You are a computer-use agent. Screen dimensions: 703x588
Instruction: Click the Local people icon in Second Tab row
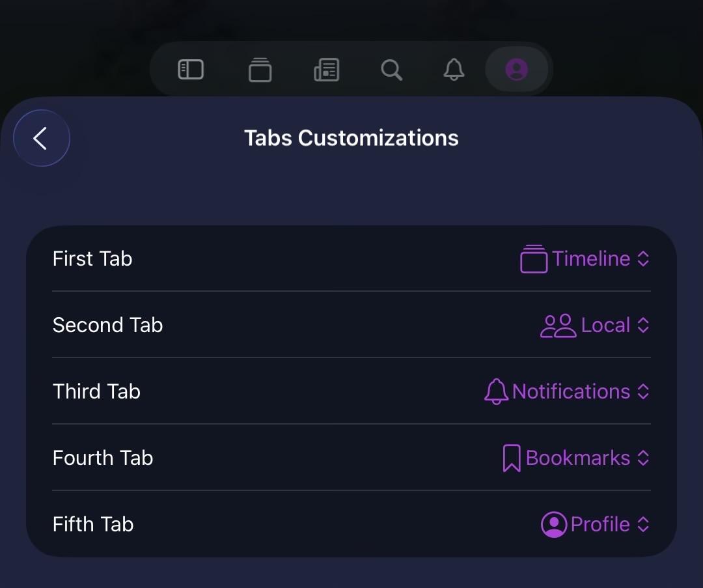pyautogui.click(x=558, y=325)
